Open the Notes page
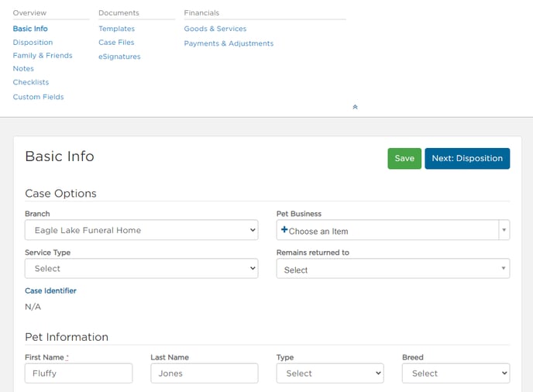 [x=23, y=69]
